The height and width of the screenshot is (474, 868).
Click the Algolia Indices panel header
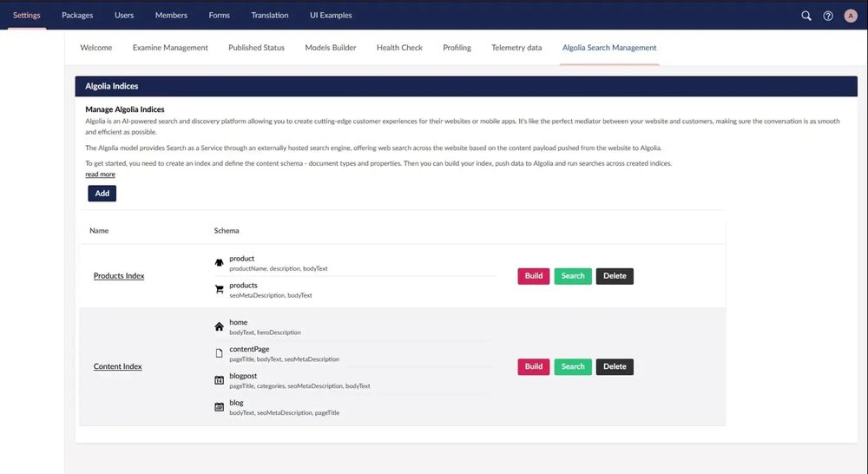click(x=466, y=87)
